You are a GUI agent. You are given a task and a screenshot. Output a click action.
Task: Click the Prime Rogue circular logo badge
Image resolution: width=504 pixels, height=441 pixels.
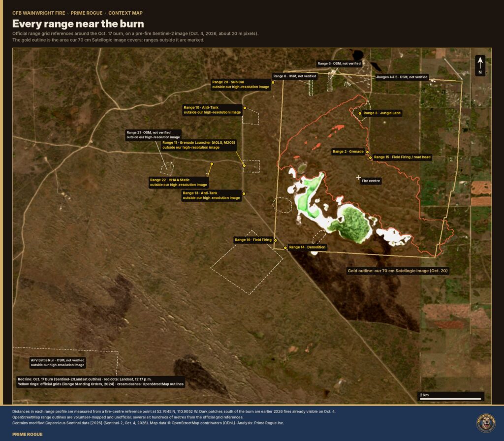click(486, 423)
